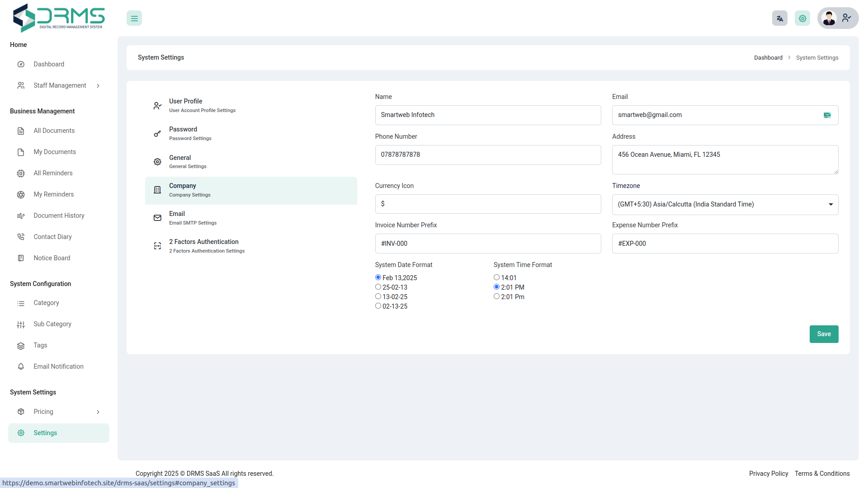Click the green gear icon in header

pyautogui.click(x=802, y=19)
